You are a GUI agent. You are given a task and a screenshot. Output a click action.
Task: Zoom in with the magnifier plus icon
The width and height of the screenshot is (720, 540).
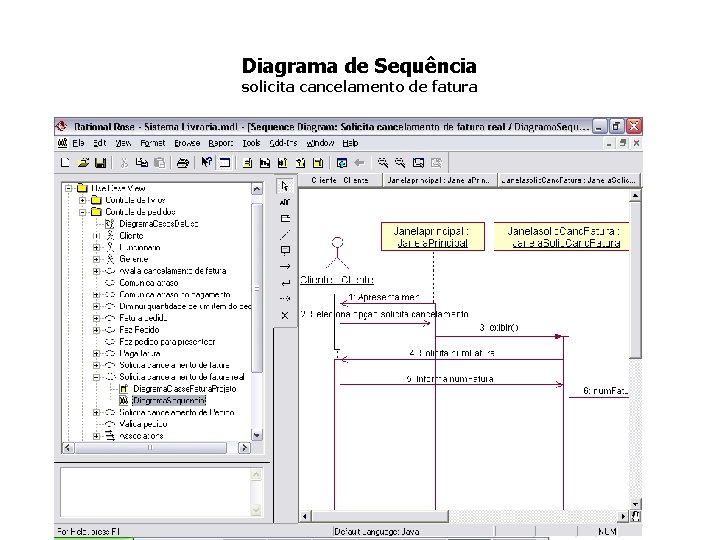pyautogui.click(x=382, y=162)
